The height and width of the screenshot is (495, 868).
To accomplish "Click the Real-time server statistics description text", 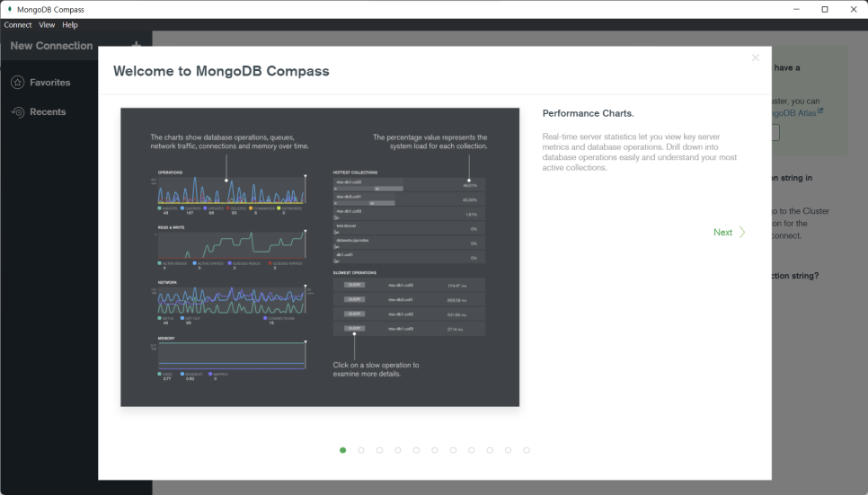I will (640, 152).
